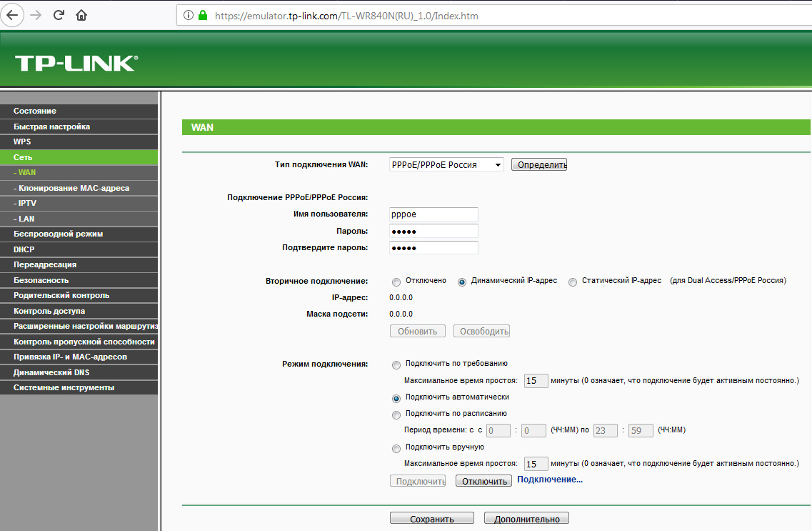Open Контроль доступа section
This screenshot has height=531, width=812.
[79, 311]
